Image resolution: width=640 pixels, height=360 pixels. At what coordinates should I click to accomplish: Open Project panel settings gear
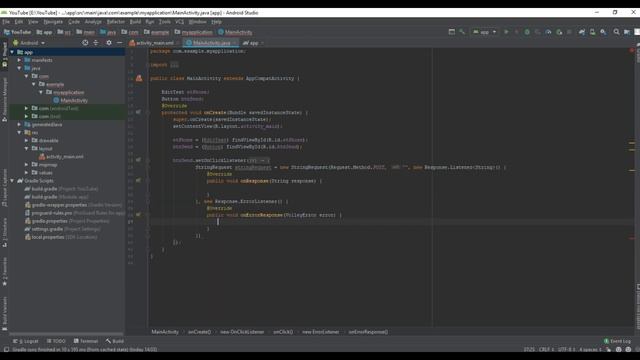(x=109, y=42)
